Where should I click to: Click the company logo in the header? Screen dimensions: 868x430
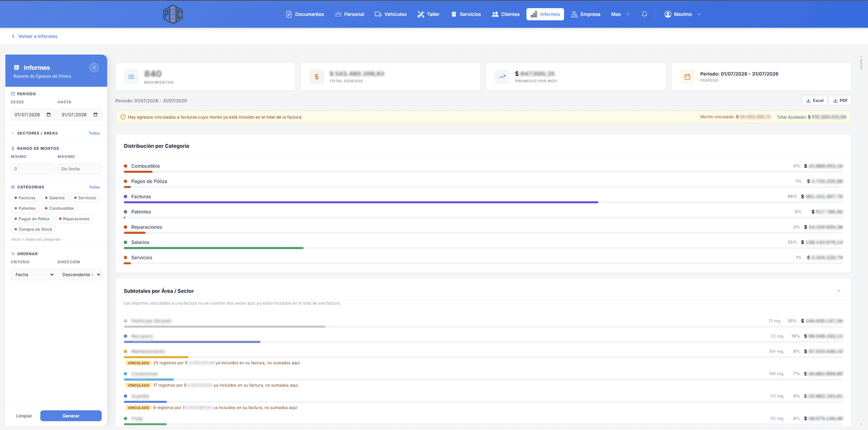pos(173,14)
